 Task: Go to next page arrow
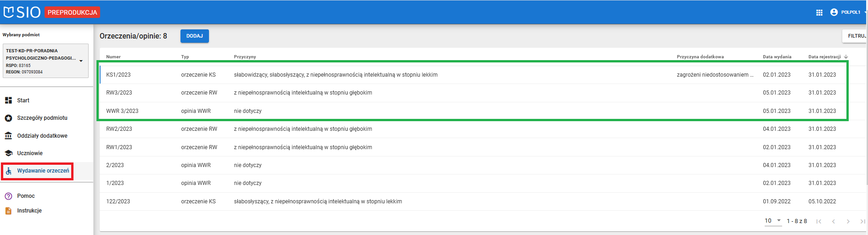(848, 221)
